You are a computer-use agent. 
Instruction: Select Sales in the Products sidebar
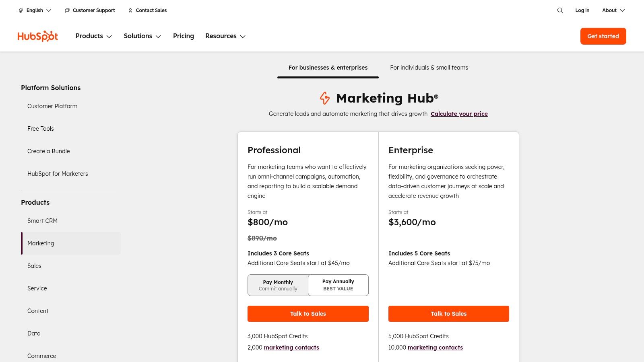click(34, 266)
